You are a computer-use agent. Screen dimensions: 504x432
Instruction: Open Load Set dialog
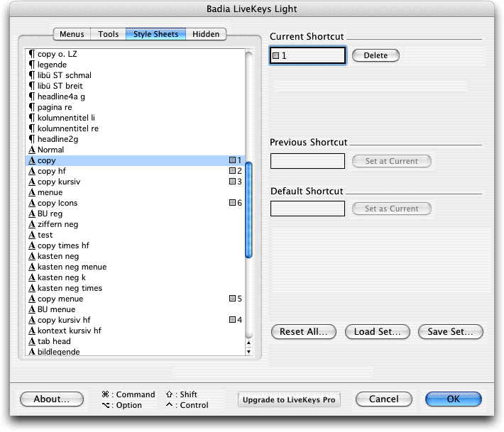point(378,331)
